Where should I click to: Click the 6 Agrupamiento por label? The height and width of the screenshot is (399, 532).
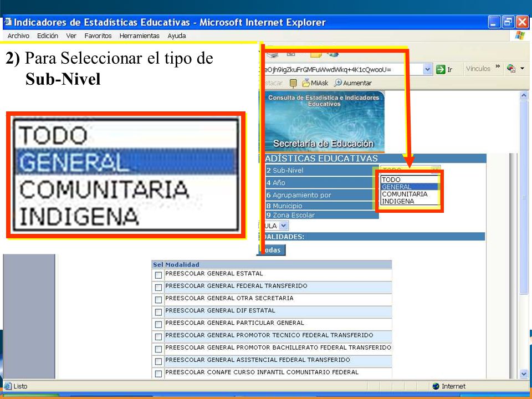pos(299,195)
